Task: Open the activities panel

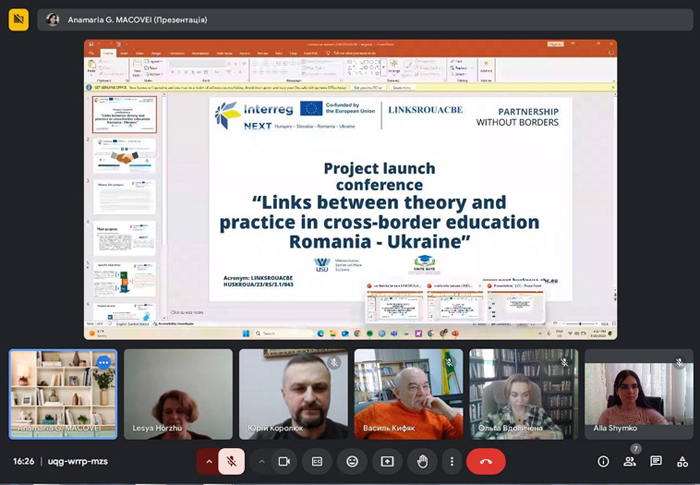Action: coord(682,461)
